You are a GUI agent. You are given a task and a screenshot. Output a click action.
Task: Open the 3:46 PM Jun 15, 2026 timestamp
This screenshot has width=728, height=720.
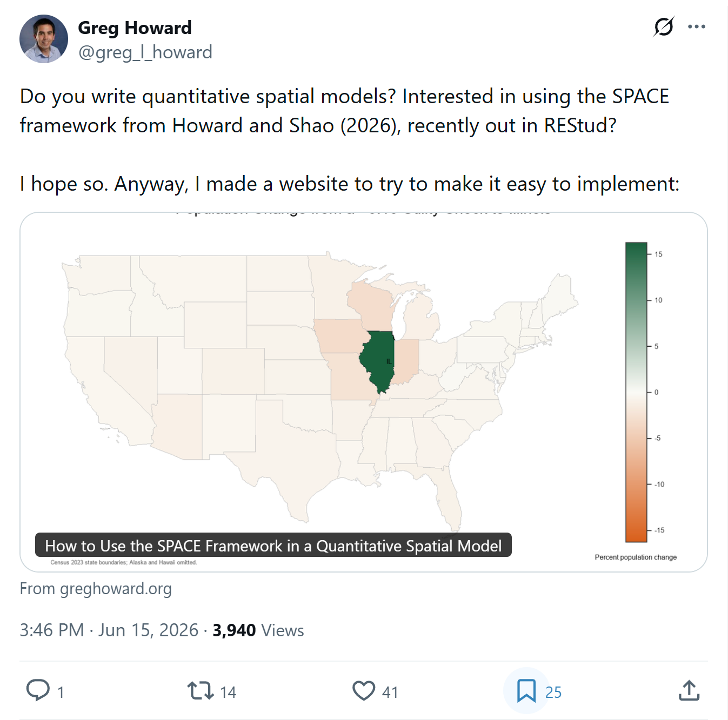(x=109, y=630)
